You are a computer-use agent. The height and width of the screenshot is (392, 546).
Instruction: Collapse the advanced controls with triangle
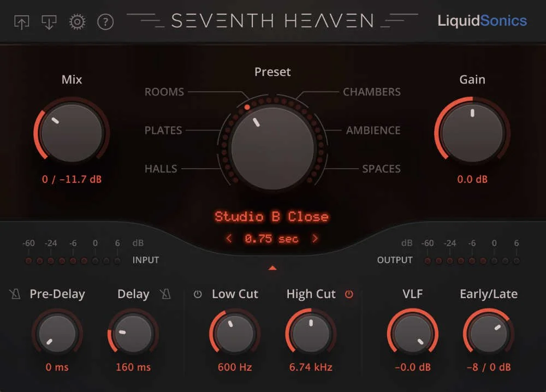[x=272, y=268]
